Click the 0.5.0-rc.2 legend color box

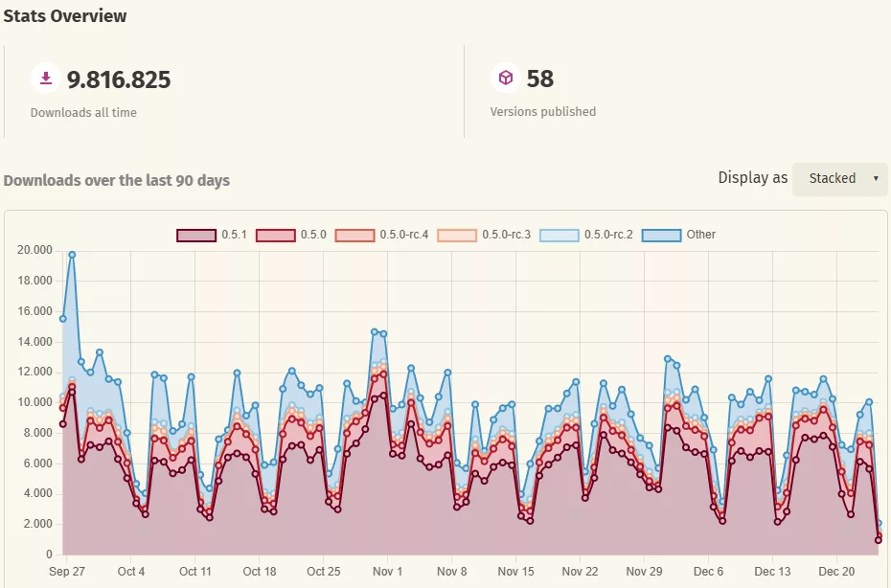[x=560, y=235]
